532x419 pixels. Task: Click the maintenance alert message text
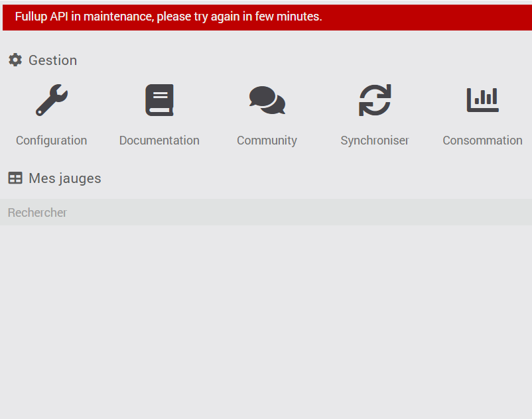tap(168, 17)
